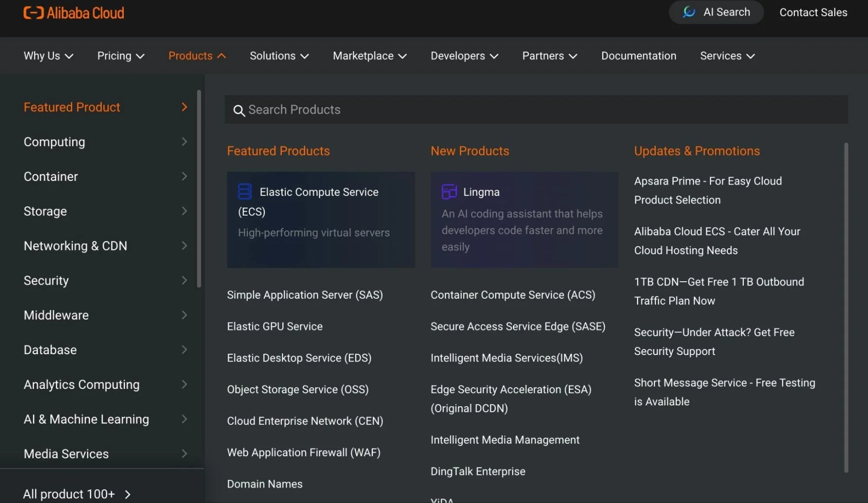Open the Lingma product card
868x503 pixels.
coord(524,220)
